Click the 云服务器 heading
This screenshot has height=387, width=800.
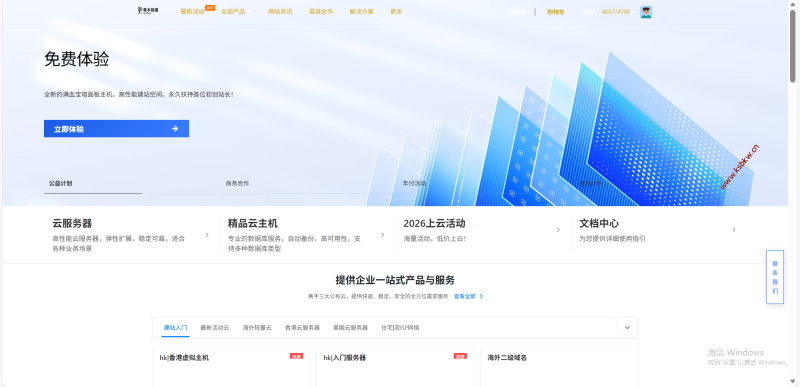pos(72,223)
